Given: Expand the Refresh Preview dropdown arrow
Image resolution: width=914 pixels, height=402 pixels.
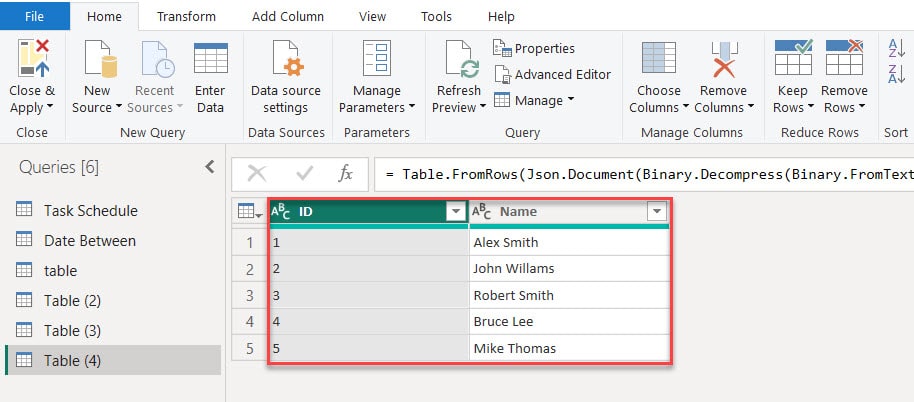Looking at the screenshot, I should [x=483, y=107].
